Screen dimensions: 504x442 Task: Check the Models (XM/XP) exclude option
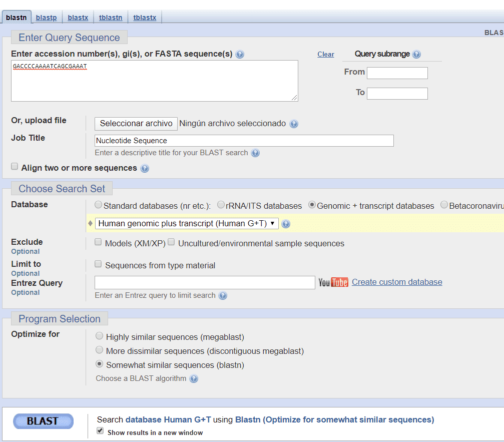click(x=98, y=243)
